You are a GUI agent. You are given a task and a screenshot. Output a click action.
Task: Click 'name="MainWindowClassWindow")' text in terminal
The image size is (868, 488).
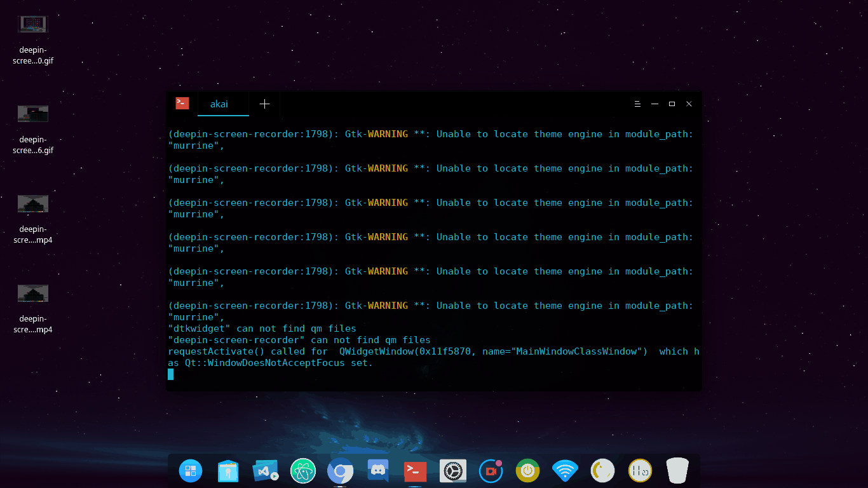(x=564, y=351)
